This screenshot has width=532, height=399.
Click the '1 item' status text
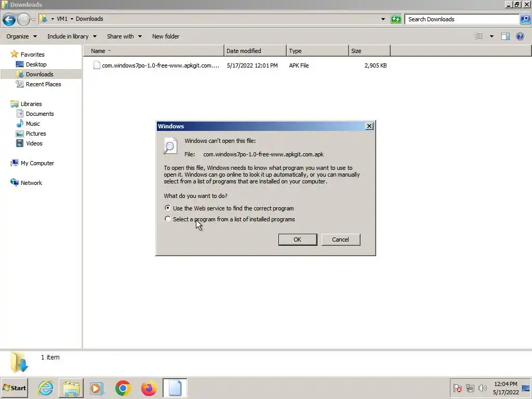(50, 357)
